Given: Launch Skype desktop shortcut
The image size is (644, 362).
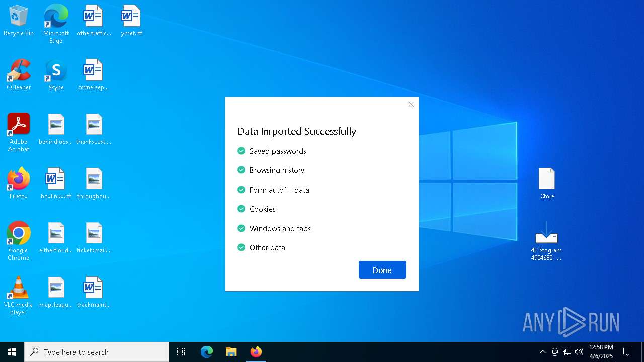Looking at the screenshot, I should pyautogui.click(x=56, y=75).
